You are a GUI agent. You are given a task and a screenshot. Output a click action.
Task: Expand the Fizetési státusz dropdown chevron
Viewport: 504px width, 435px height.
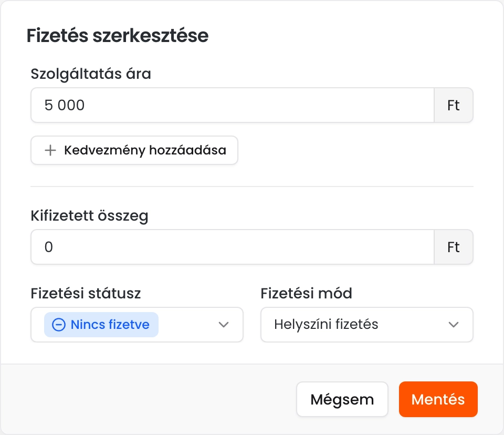tap(224, 325)
